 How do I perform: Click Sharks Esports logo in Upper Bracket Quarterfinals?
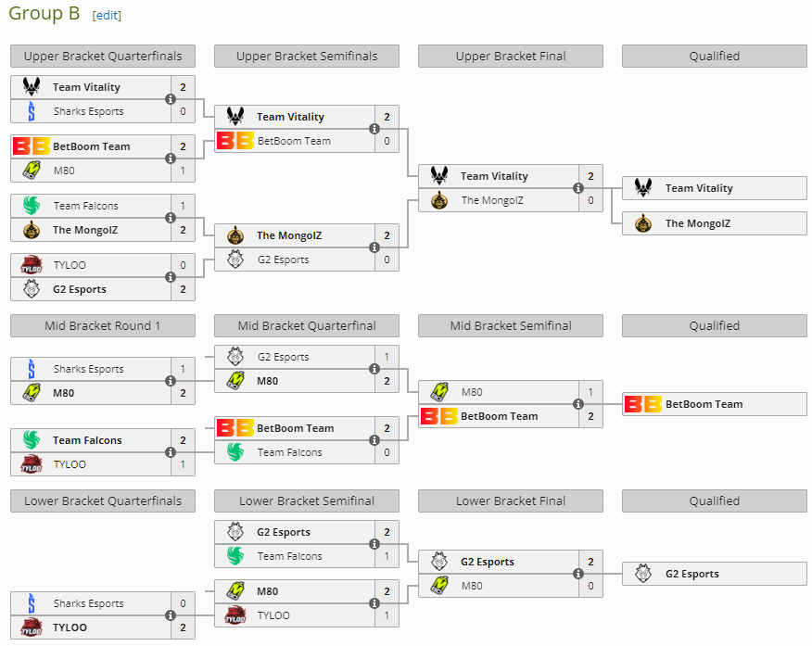(32, 111)
